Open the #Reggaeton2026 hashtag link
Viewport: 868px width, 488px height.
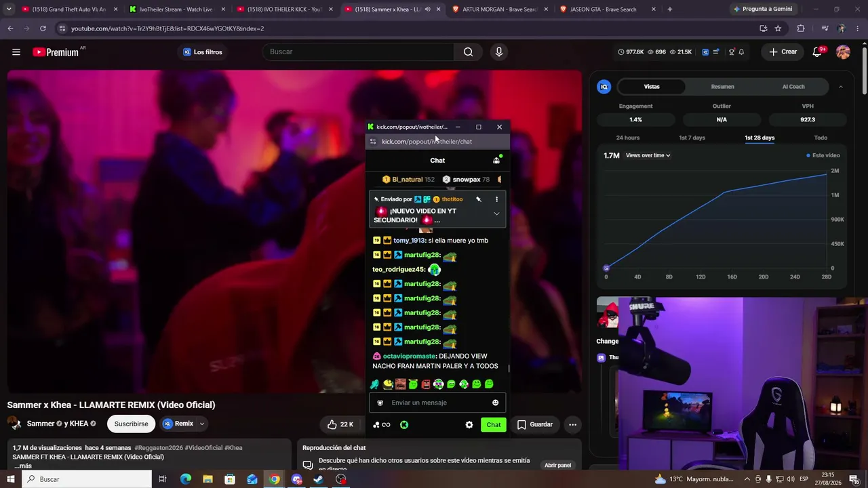(x=159, y=448)
